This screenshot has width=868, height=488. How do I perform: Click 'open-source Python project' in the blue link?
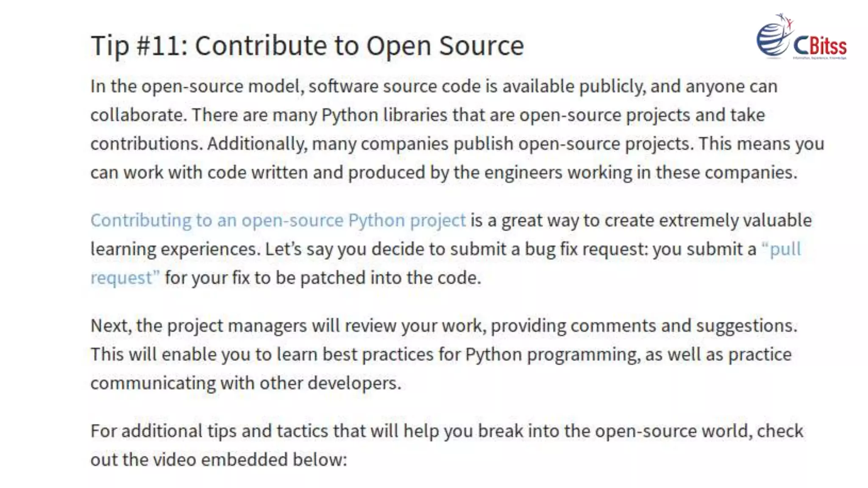(353, 220)
